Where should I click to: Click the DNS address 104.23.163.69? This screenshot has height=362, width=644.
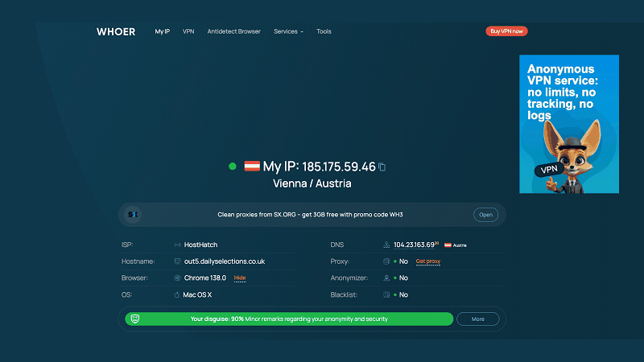414,245
